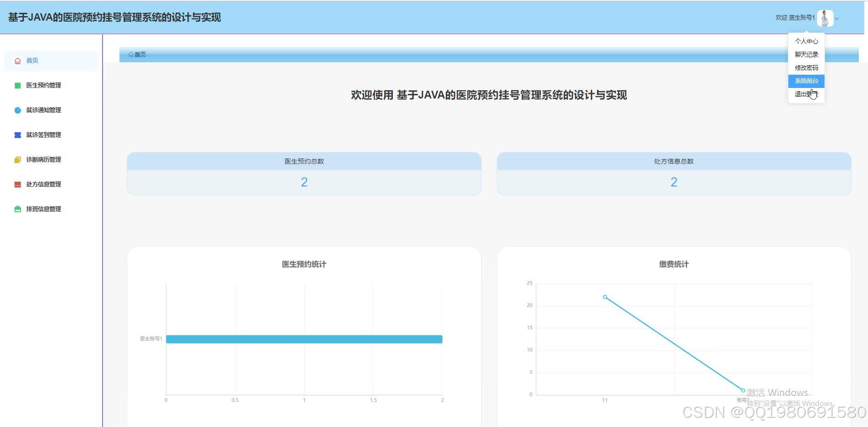This screenshot has width=868, height=427.
Task: Select the 排班信息管理 calendar icon
Action: pyautogui.click(x=17, y=208)
